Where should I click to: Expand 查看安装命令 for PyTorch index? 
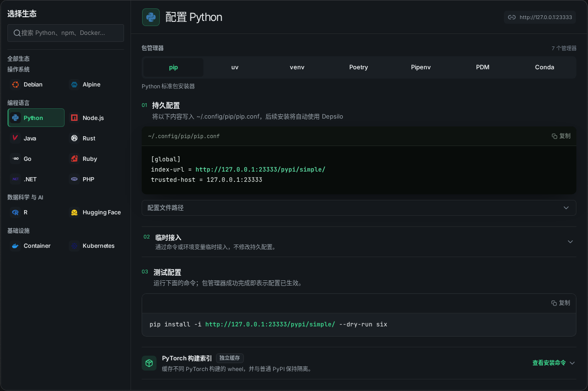pos(554,363)
